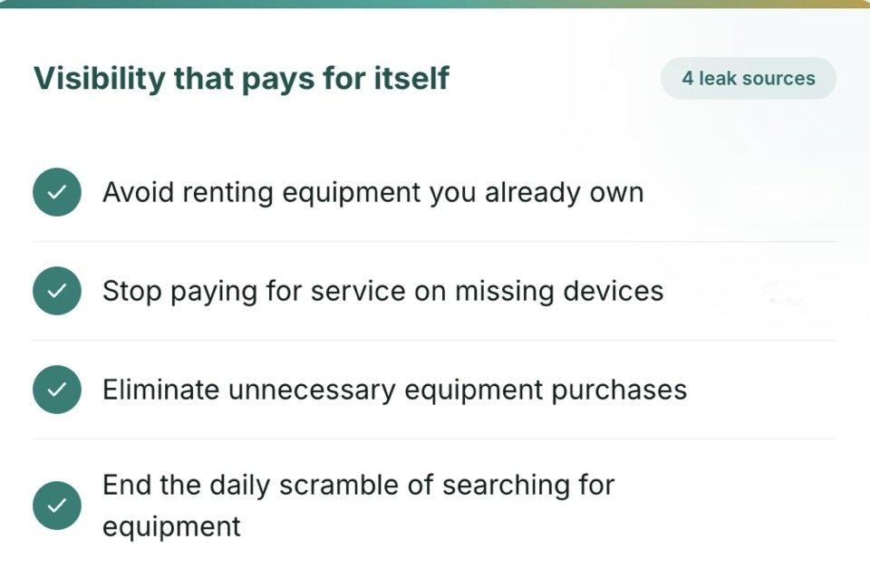Viewport: 870px width, 588px height.
Task: Click the divider under "Eliminate unnecessary equipment purchases"
Action: 434,439
